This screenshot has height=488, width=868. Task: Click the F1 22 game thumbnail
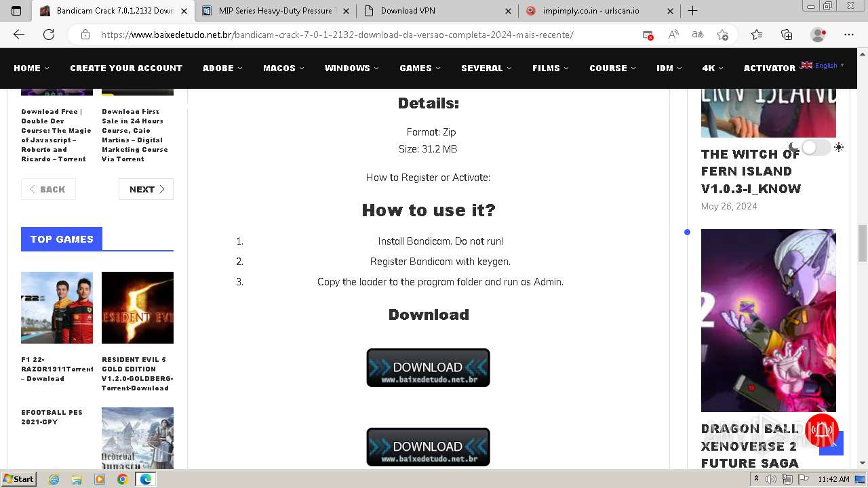point(57,308)
